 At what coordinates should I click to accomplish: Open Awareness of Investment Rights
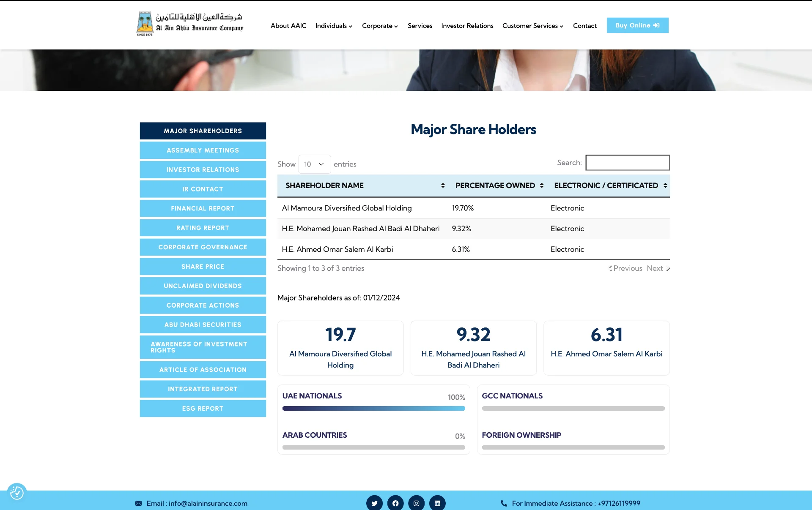[203, 347]
